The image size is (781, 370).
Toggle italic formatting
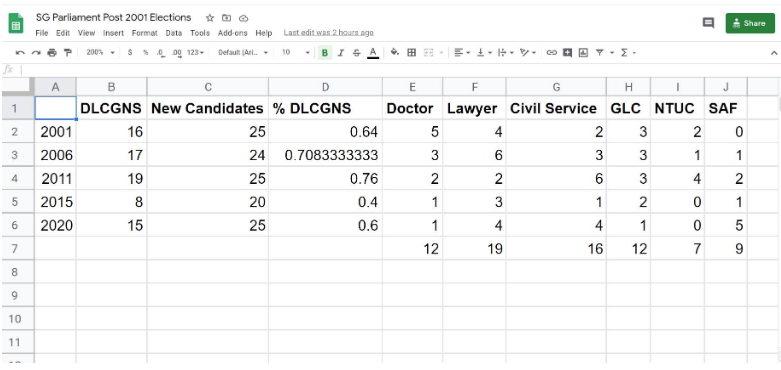coord(341,52)
